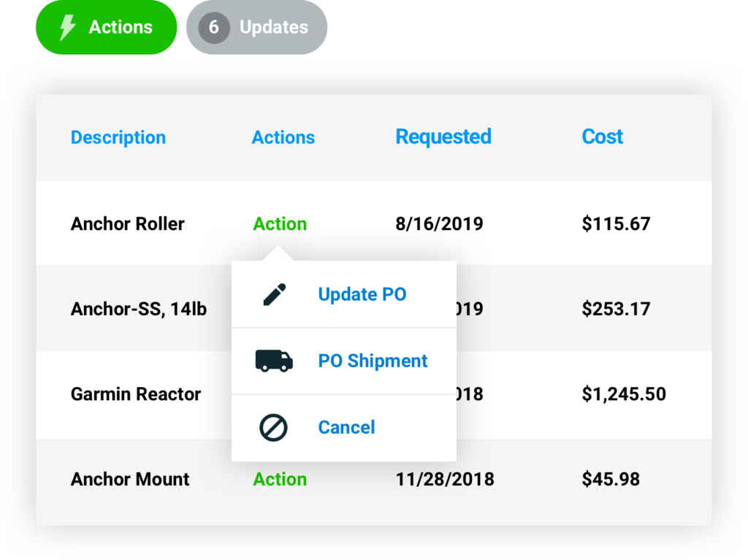Open Action dropdown for Anchor Mount

pos(280,480)
